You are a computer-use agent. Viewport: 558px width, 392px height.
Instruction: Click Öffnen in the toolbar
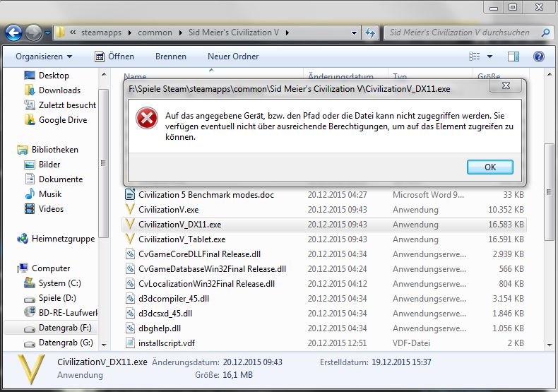click(114, 57)
